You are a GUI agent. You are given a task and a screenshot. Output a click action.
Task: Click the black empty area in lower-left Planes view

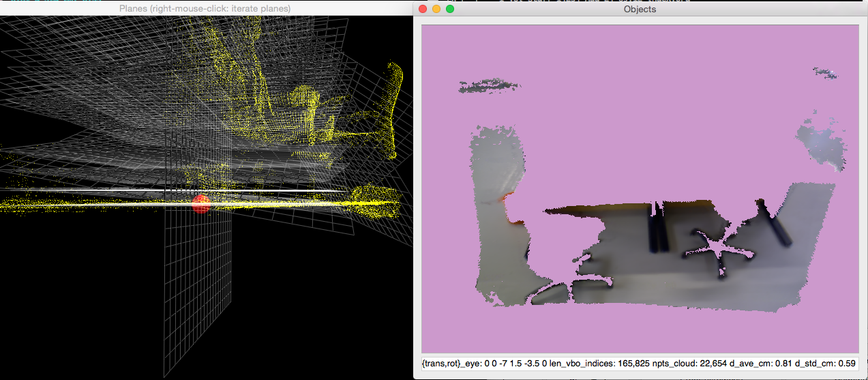click(68, 307)
